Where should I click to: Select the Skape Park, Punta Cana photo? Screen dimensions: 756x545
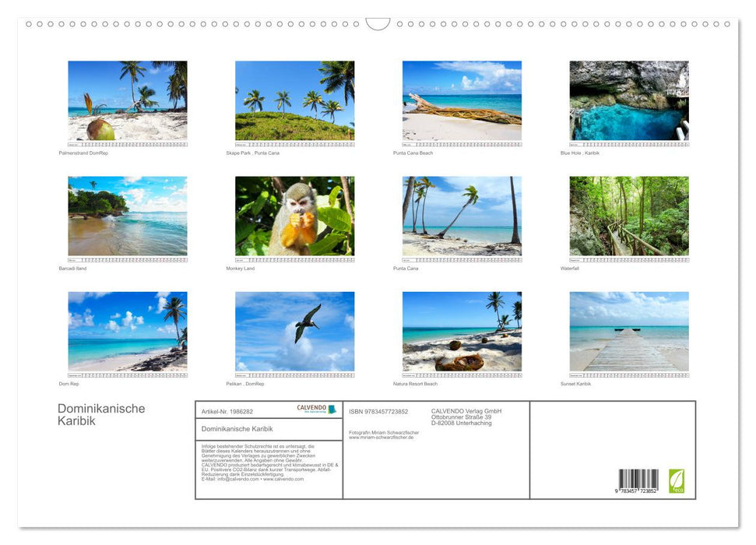(294, 100)
